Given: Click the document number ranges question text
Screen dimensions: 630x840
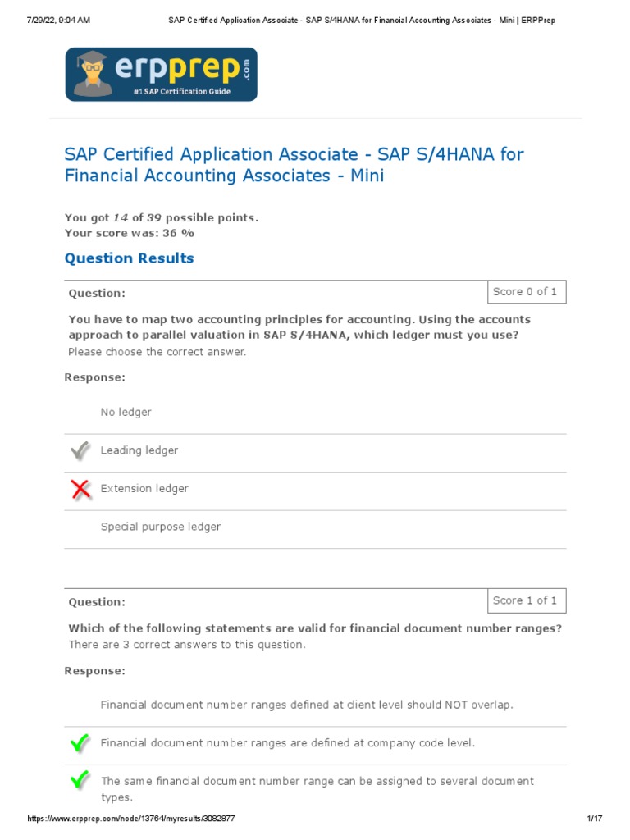Looking at the screenshot, I should point(315,628).
